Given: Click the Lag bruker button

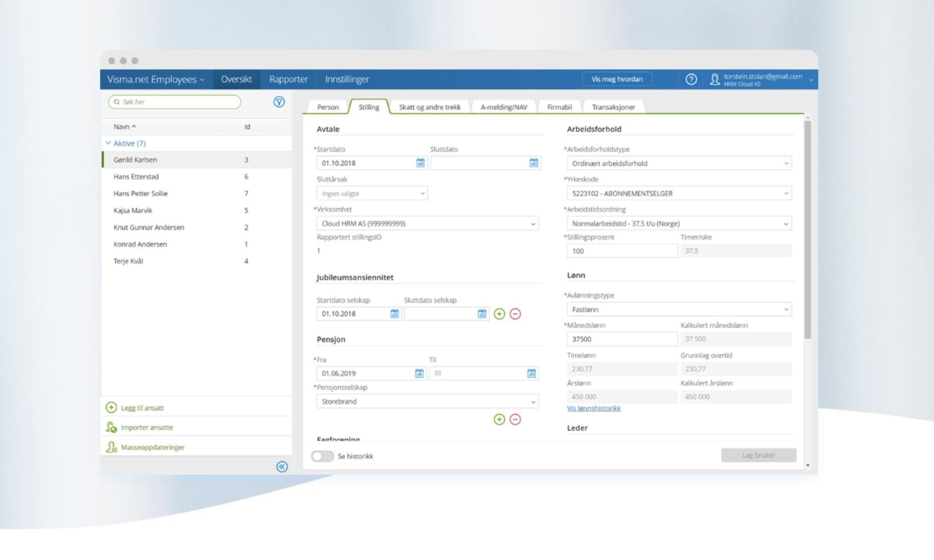Looking at the screenshot, I should pos(758,455).
